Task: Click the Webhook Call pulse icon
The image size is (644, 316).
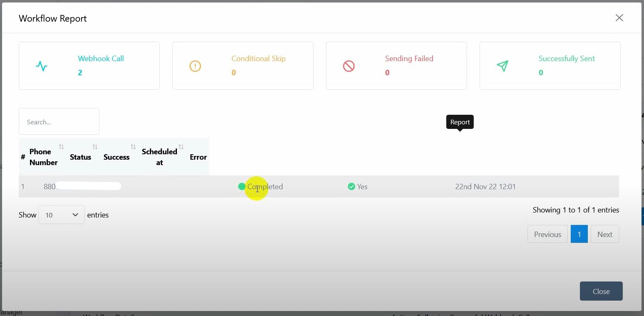Action: [42, 66]
